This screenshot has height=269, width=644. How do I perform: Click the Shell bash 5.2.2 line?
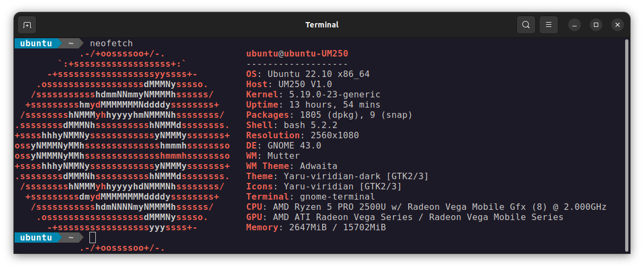pyautogui.click(x=291, y=125)
